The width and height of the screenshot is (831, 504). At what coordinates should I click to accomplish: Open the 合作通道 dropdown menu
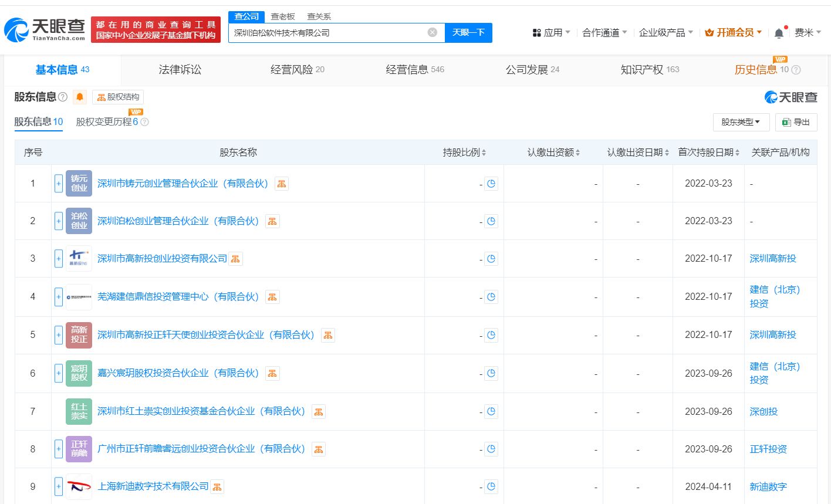coord(604,33)
